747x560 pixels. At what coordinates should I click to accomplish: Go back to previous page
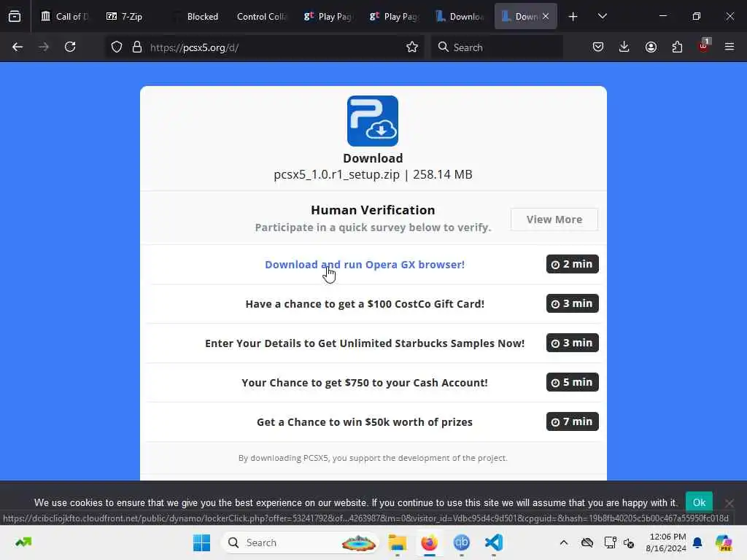click(18, 47)
